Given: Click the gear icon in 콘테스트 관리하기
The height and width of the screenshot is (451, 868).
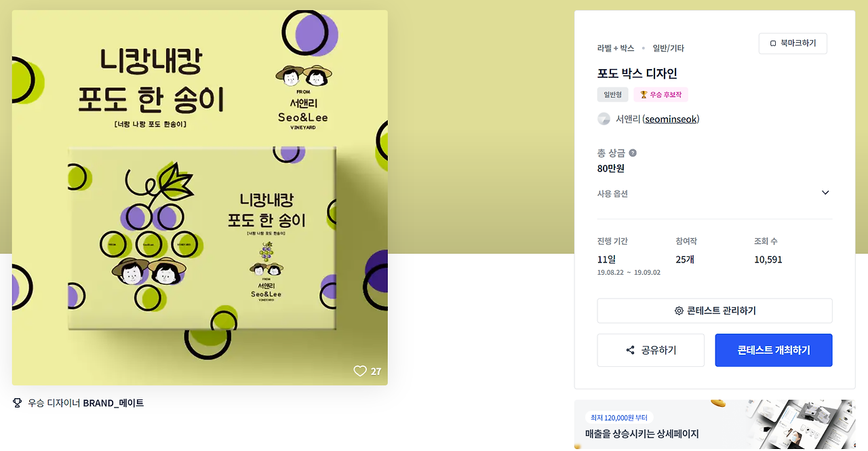Looking at the screenshot, I should click(x=679, y=311).
